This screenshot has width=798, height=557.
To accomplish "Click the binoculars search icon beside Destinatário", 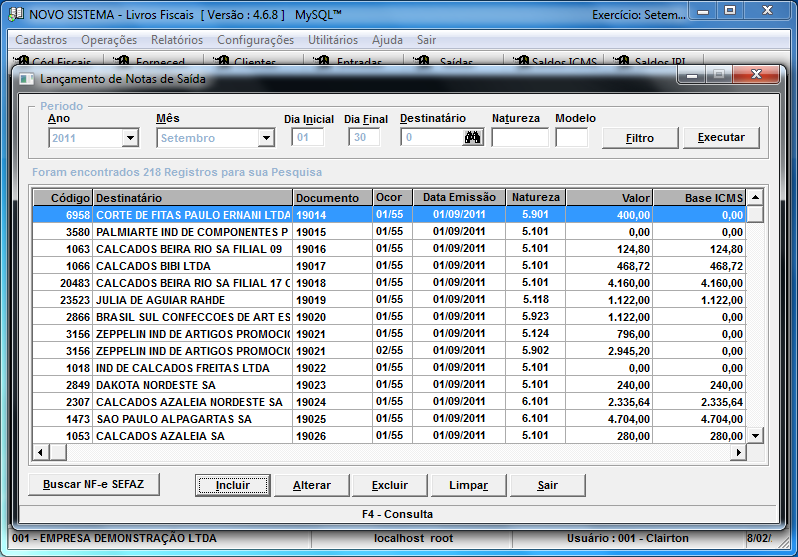I will [x=472, y=137].
